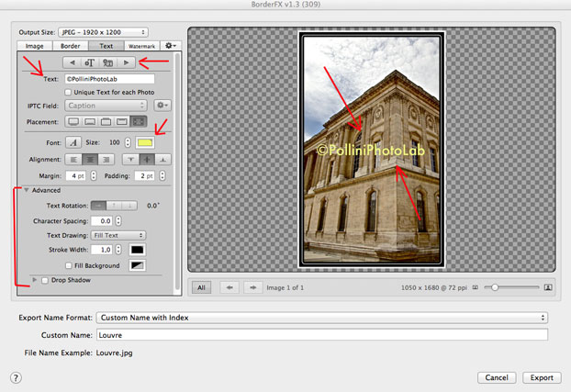Open Fill Background gradient swatch
The height and width of the screenshot is (392, 571).
[138, 265]
